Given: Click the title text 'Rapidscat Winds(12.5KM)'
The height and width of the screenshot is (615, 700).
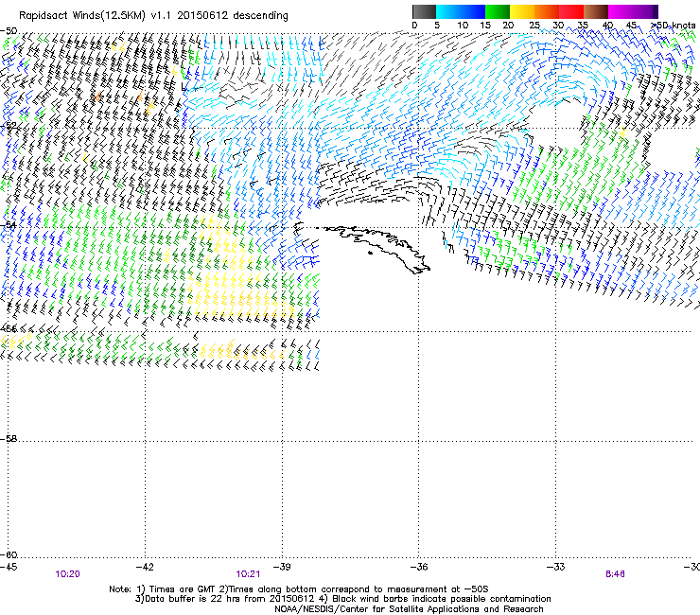Looking at the screenshot, I should (x=82, y=15).
